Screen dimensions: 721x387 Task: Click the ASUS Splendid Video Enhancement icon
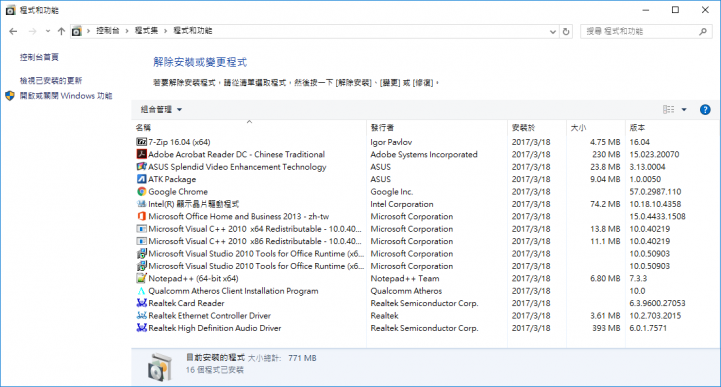point(142,167)
